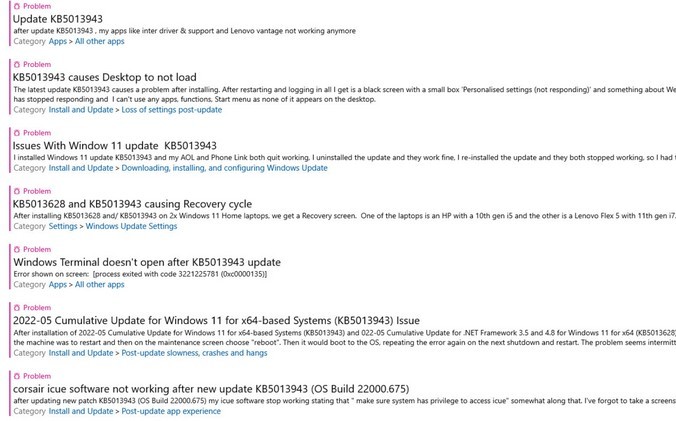Open the 2022-05 Cumulative Update issue thread
676x421 pixels.
pos(216,321)
